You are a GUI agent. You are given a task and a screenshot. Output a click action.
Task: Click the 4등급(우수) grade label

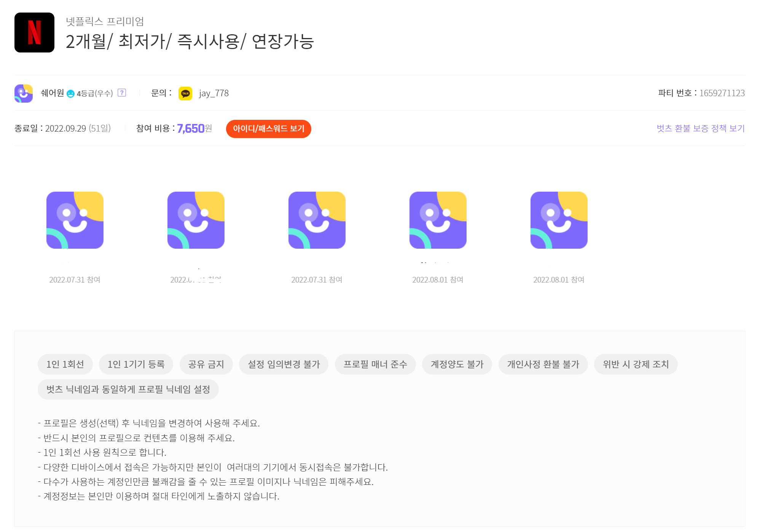[x=95, y=94]
